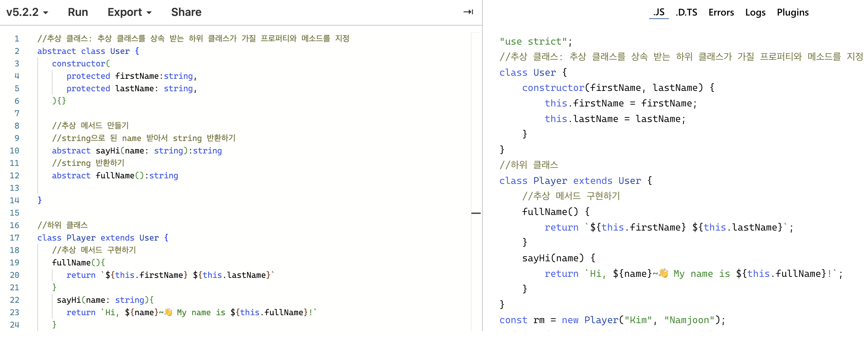
Task: Click Run to compile the code
Action: coord(78,12)
